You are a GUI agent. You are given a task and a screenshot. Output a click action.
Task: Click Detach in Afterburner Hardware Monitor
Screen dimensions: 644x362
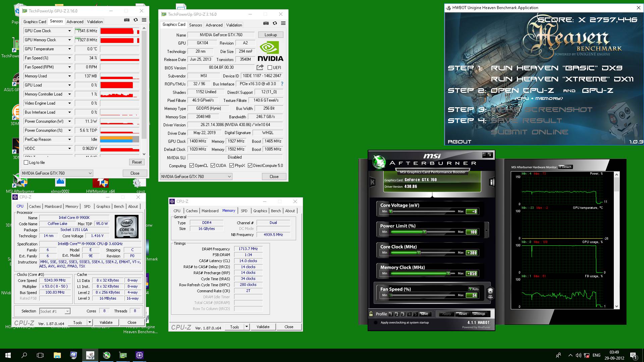pyautogui.click(x=566, y=167)
